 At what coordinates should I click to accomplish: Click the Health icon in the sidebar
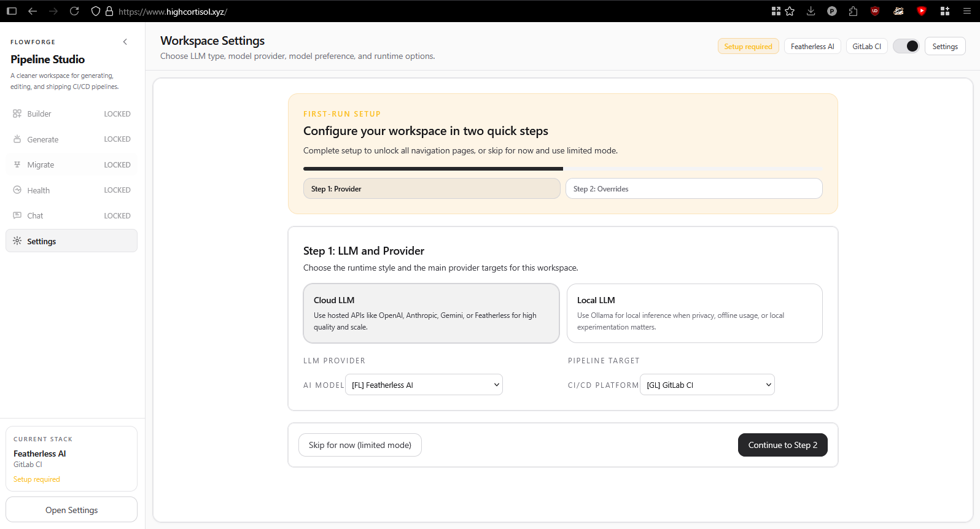tap(17, 190)
